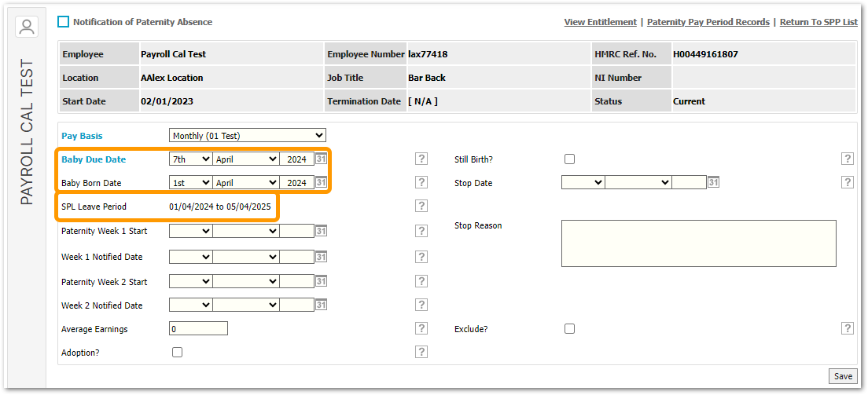
Task: Click calendar icon beside Paternity Week 1 Start
Action: tap(321, 232)
